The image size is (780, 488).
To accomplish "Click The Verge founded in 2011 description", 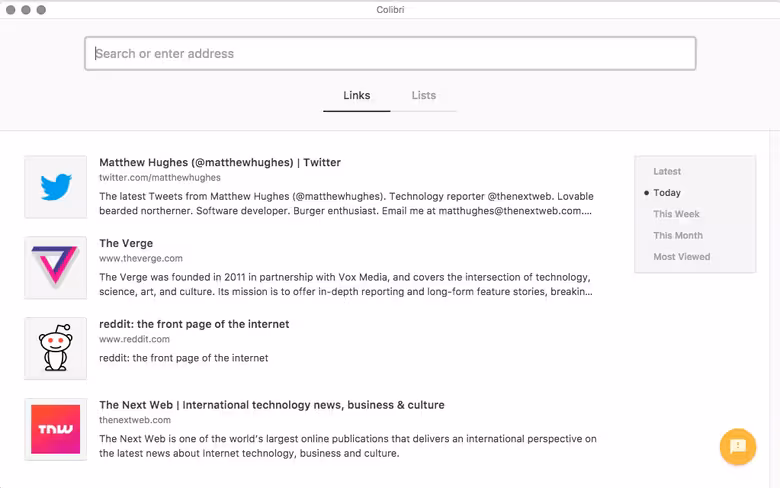I will (346, 284).
